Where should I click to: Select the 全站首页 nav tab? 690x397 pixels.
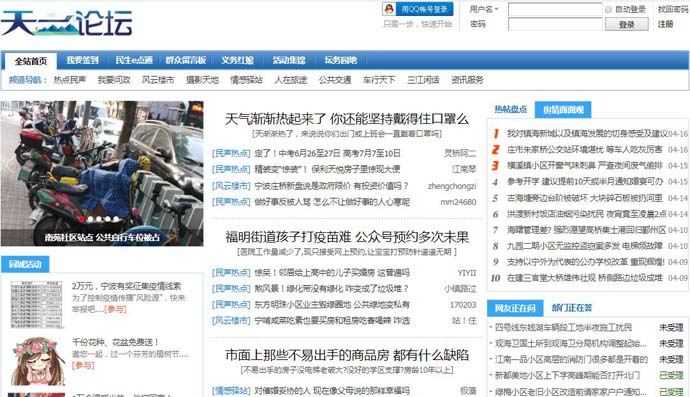point(30,61)
